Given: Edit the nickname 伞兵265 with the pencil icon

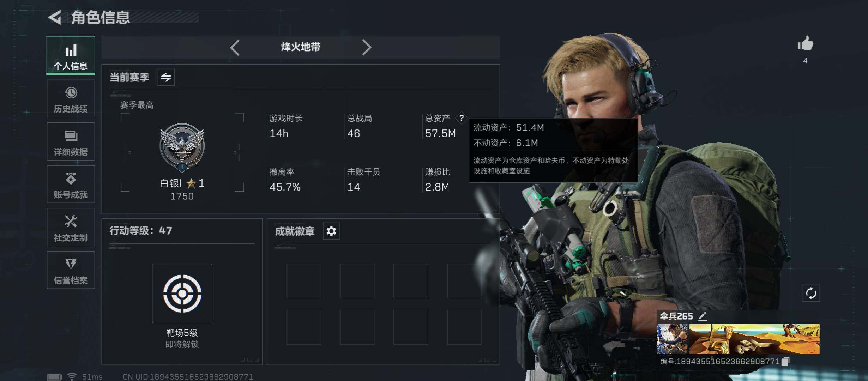Looking at the screenshot, I should [703, 316].
